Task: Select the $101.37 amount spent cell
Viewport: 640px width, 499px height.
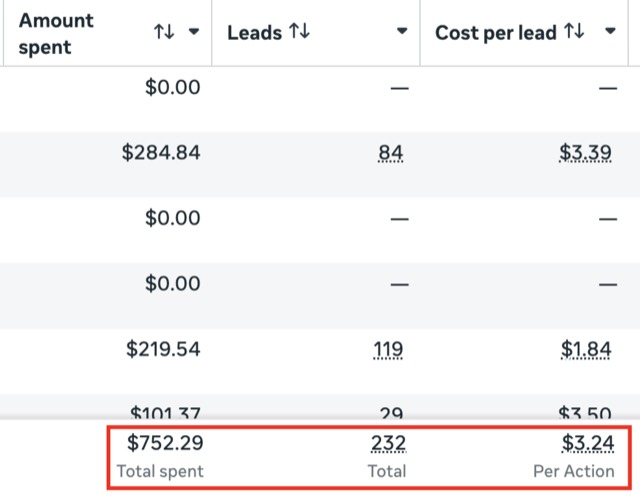Action: [165, 413]
